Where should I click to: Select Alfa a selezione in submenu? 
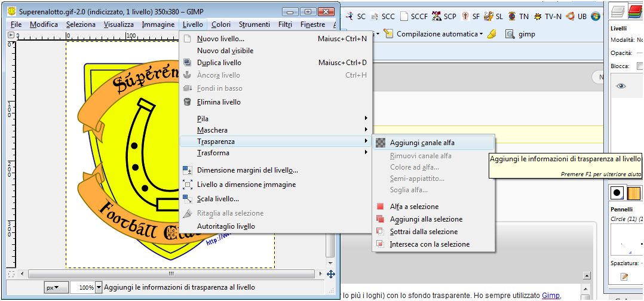[x=414, y=207]
